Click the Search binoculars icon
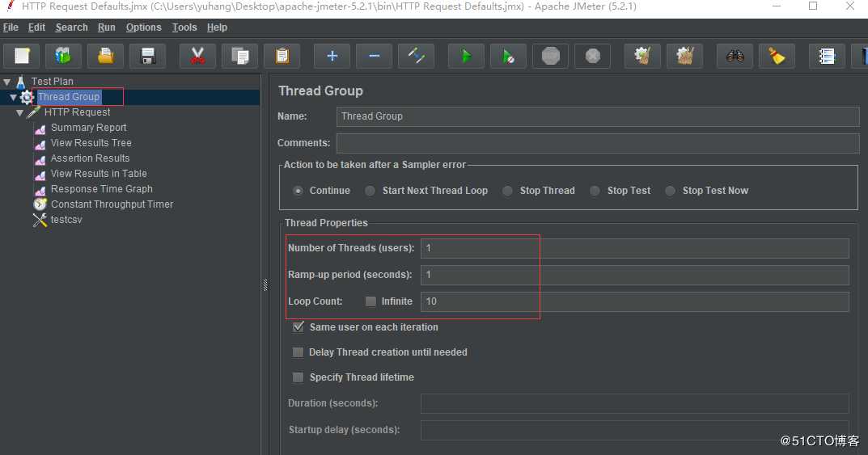 click(x=735, y=56)
